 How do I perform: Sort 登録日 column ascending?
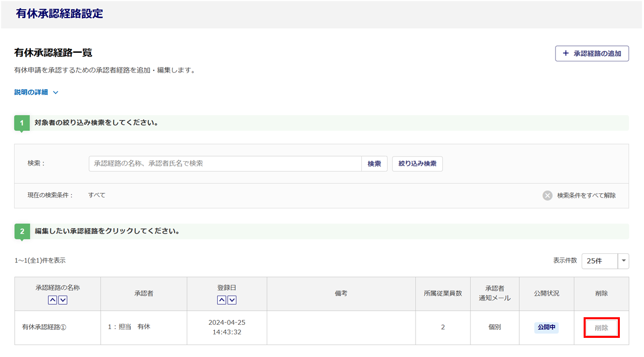point(221,300)
